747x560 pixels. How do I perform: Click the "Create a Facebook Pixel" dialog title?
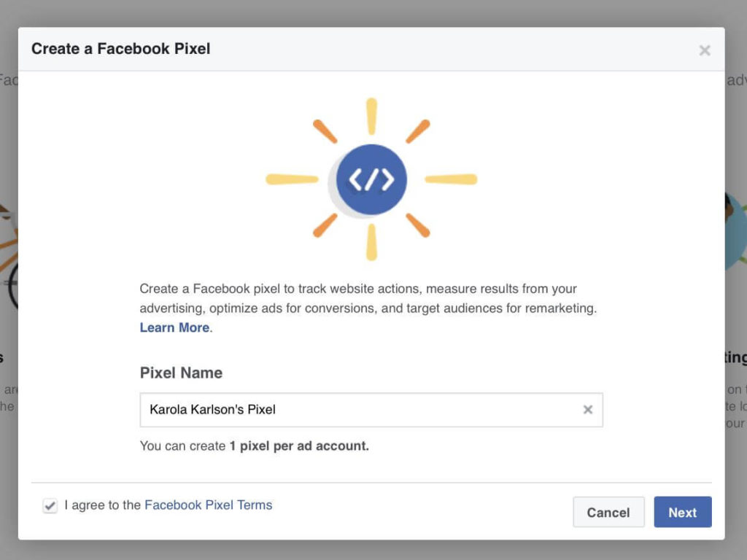click(120, 48)
